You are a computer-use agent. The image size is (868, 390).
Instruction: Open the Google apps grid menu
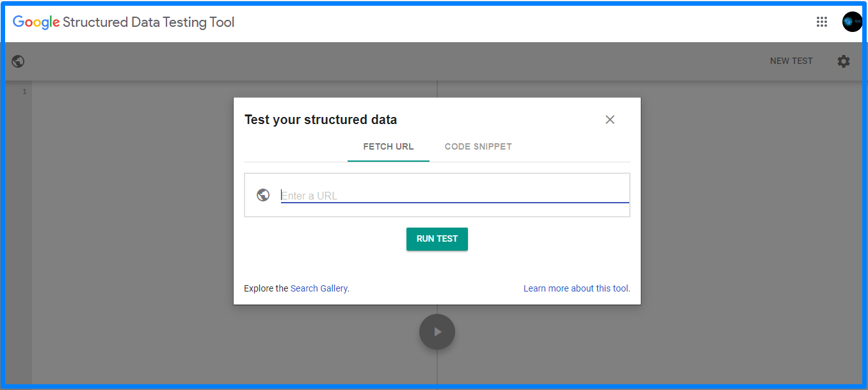point(822,22)
